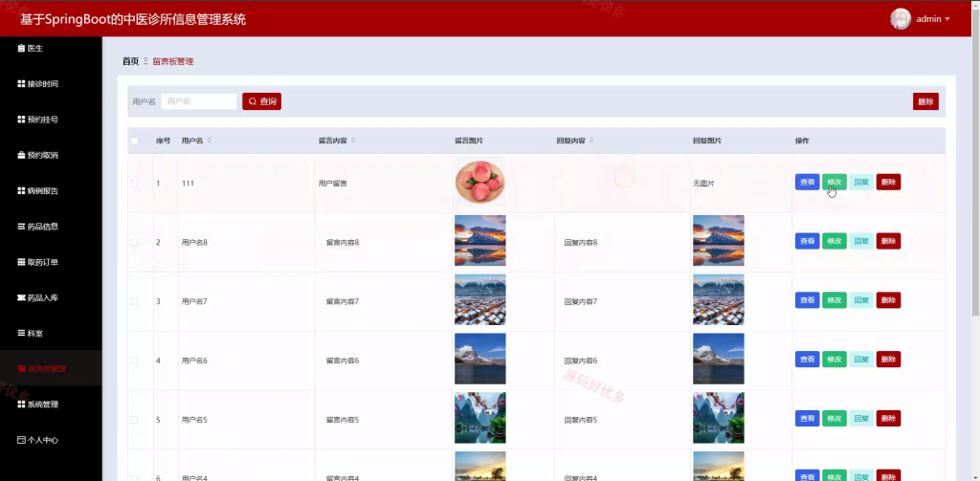
Task: Open 留言图片 thumbnail in 用户名6 row
Action: pyautogui.click(x=480, y=359)
